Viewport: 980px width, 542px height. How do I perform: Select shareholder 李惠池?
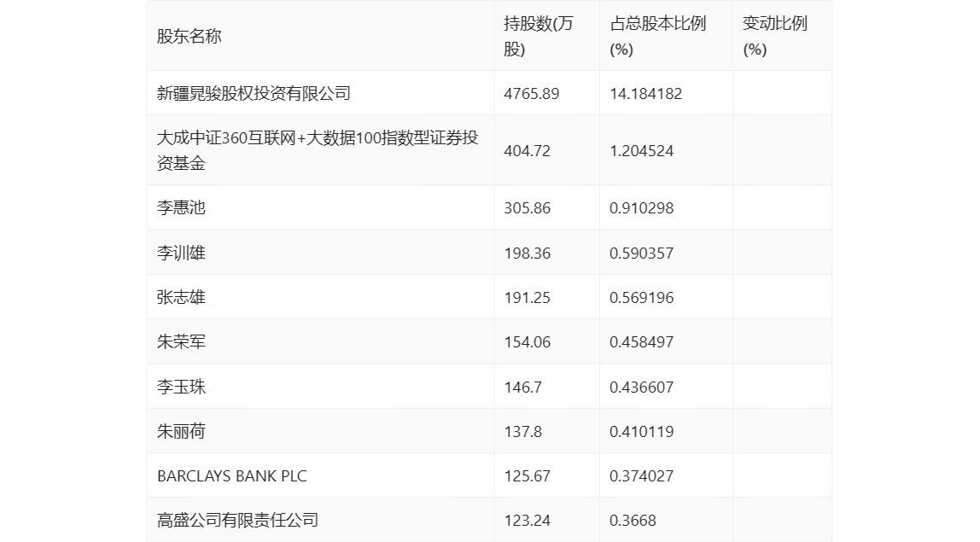pyautogui.click(x=181, y=208)
